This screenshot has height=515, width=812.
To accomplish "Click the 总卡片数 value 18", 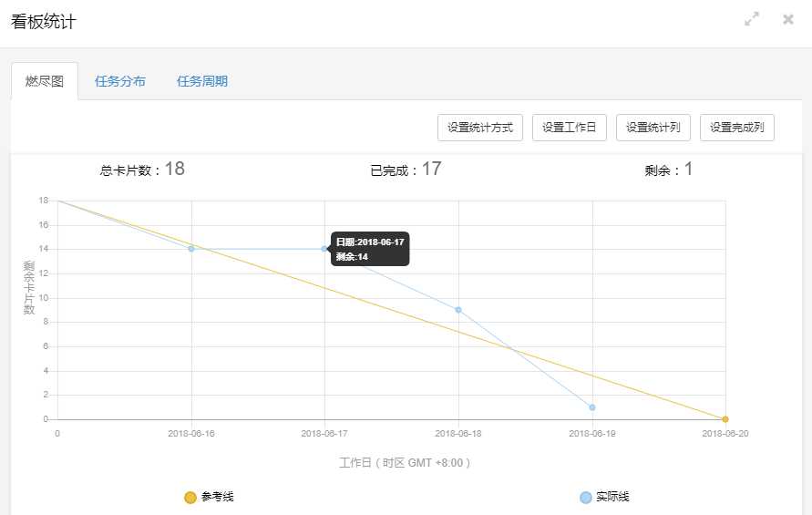I will pyautogui.click(x=174, y=169).
